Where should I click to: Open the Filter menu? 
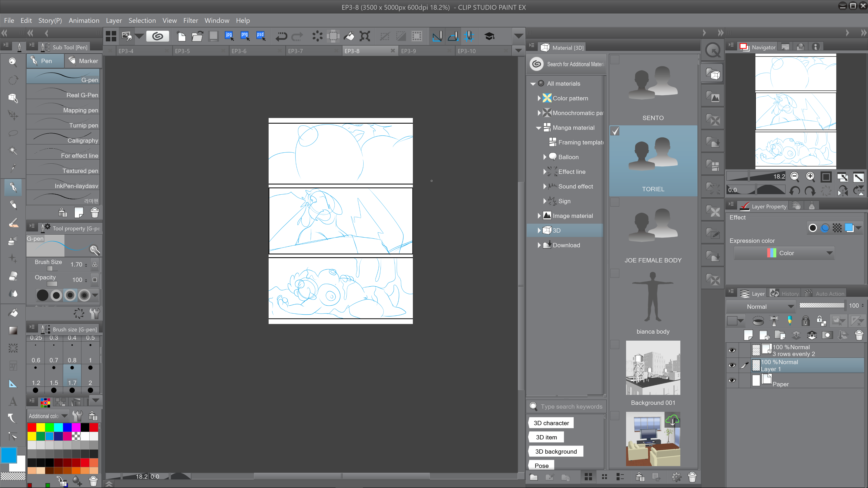tap(190, 21)
